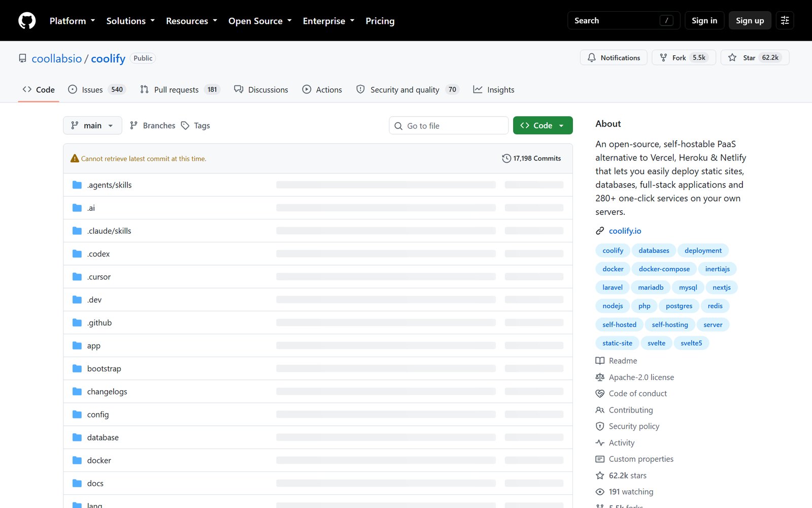
Task: Click the scale icon beside Apache-2.0 license
Action: click(600, 377)
